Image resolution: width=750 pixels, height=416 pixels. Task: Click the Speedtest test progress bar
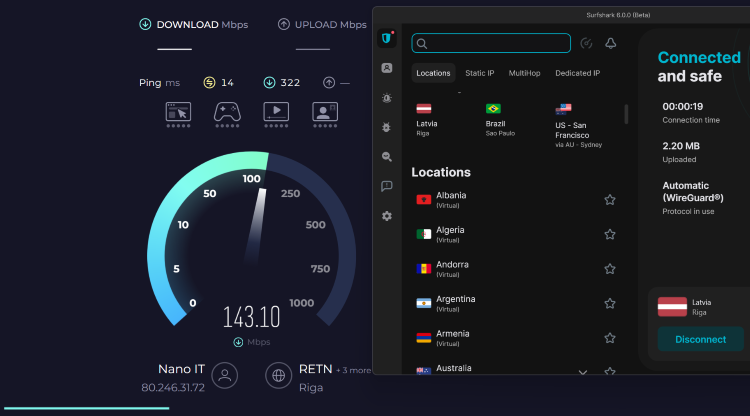click(87, 408)
